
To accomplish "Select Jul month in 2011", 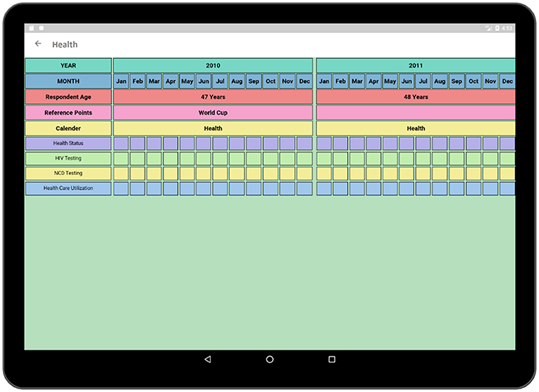I will coord(423,82).
